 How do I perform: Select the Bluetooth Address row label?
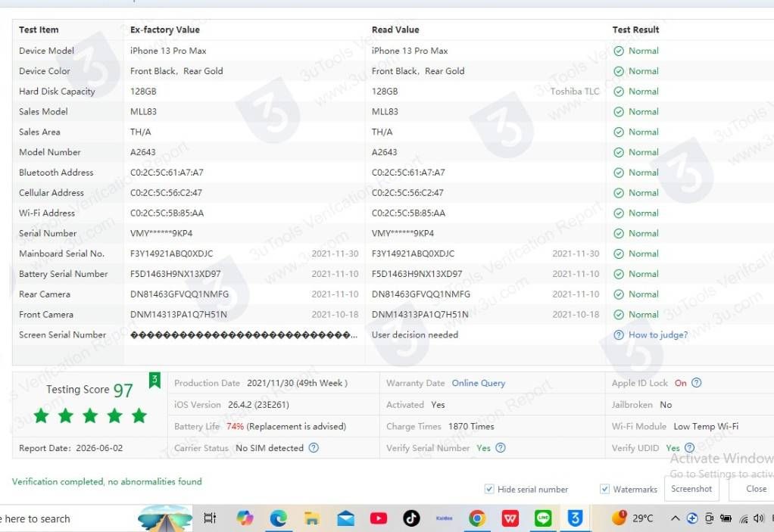56,172
